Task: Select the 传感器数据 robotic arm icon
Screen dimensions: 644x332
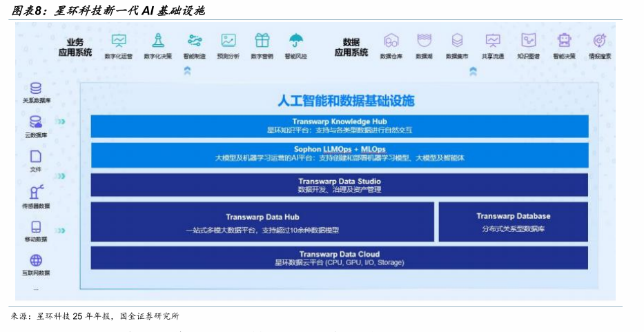Action: 36,192
